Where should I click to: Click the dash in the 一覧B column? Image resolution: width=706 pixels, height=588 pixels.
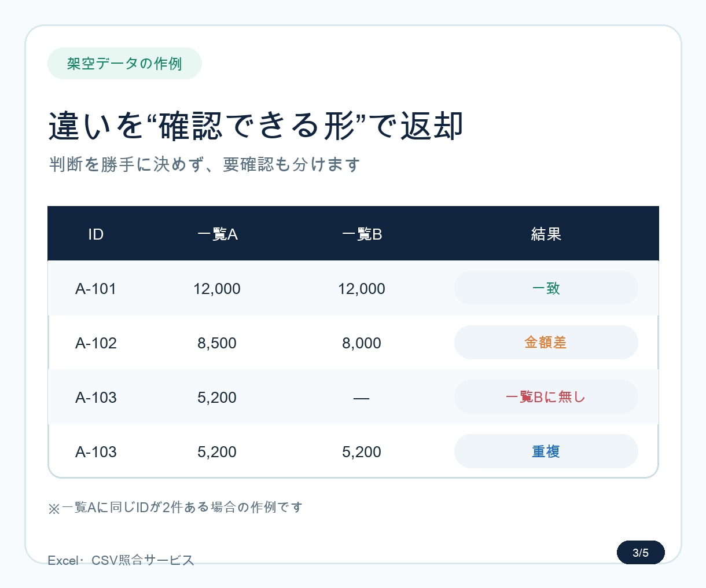361,398
